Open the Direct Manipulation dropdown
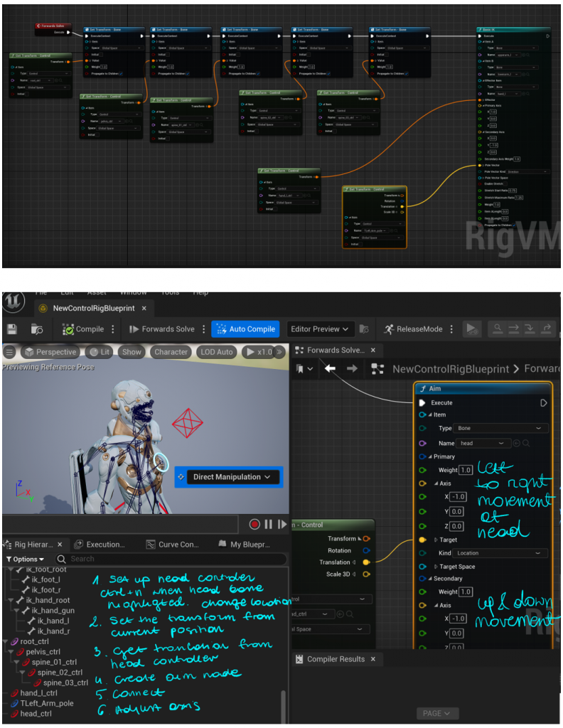 pyautogui.click(x=233, y=477)
